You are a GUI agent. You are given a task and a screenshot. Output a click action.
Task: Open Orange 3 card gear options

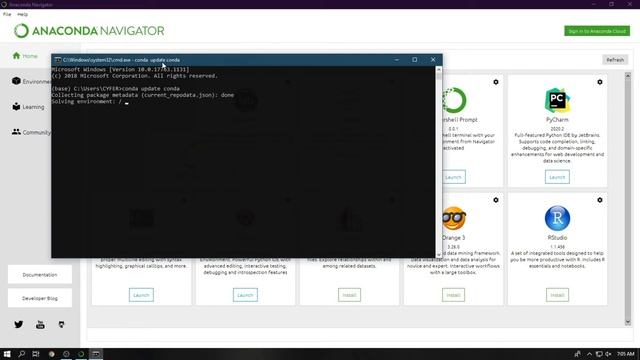coord(496,200)
